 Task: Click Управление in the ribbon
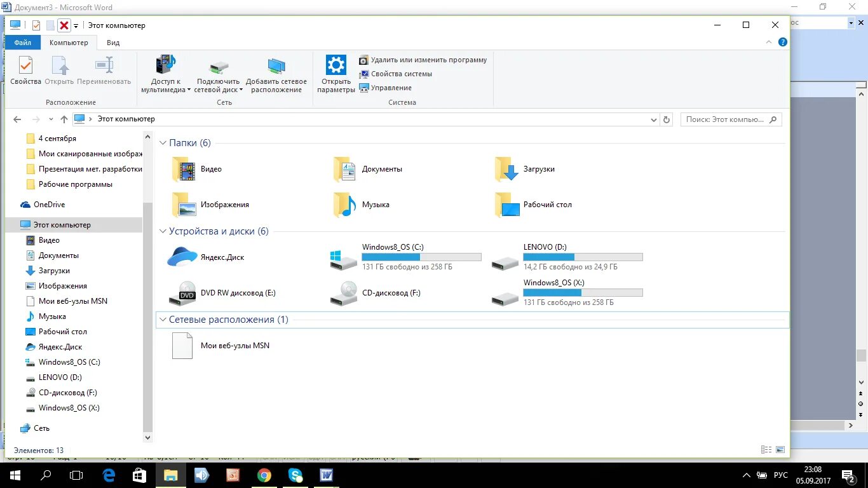coord(385,88)
